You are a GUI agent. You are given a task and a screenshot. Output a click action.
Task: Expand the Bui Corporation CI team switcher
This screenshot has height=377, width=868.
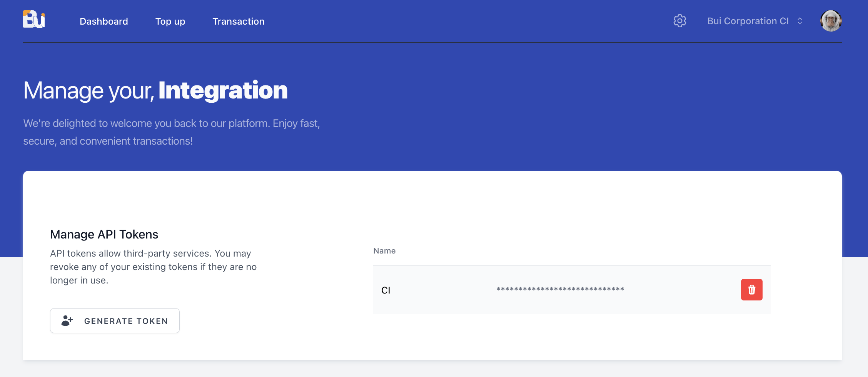pos(748,21)
